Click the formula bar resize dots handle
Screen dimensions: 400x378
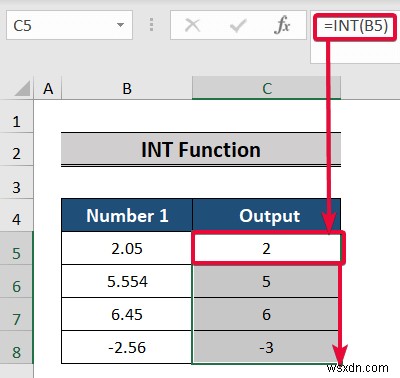coord(152,25)
